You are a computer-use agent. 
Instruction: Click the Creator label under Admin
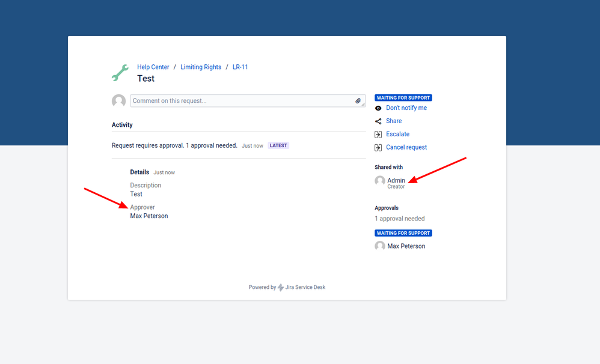coord(396,187)
